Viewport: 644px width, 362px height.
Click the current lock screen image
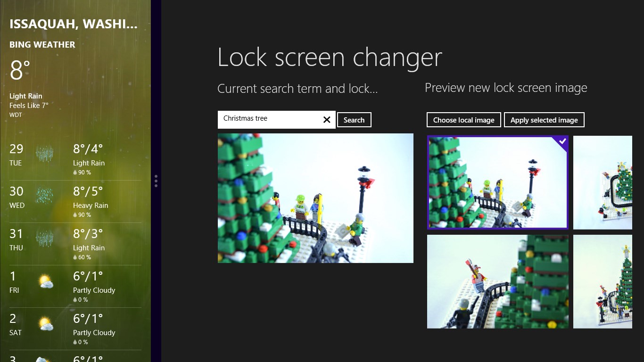[x=315, y=198]
